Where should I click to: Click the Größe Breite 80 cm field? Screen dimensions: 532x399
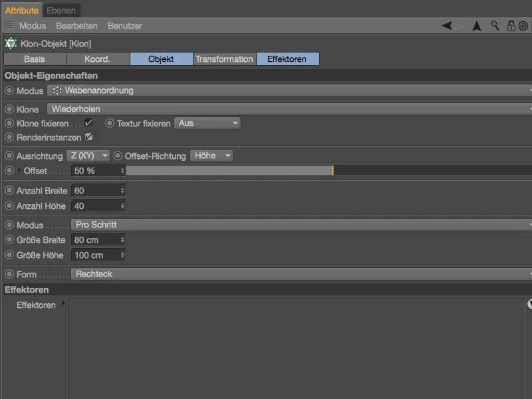pyautogui.click(x=98, y=240)
